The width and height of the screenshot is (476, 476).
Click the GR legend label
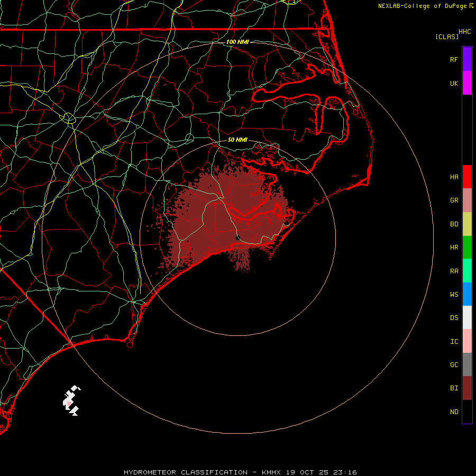click(x=454, y=200)
